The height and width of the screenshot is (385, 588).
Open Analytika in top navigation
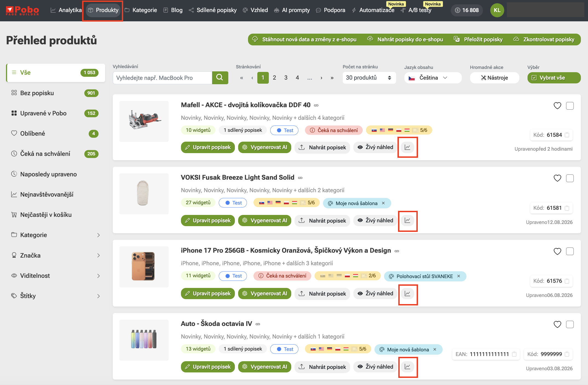(66, 10)
